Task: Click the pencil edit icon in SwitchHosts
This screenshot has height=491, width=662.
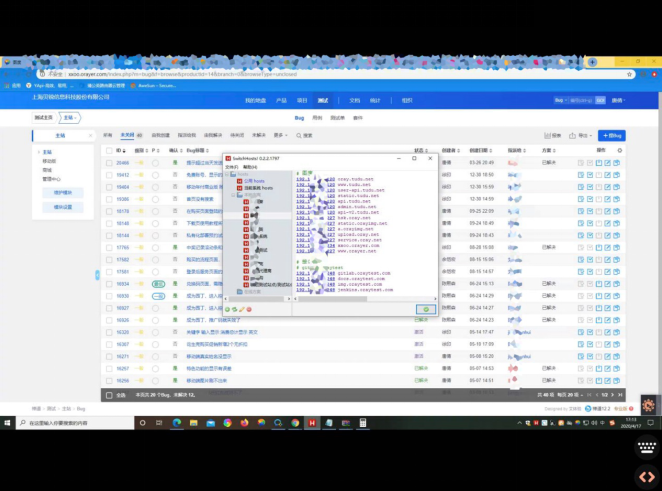Action: pyautogui.click(x=242, y=309)
